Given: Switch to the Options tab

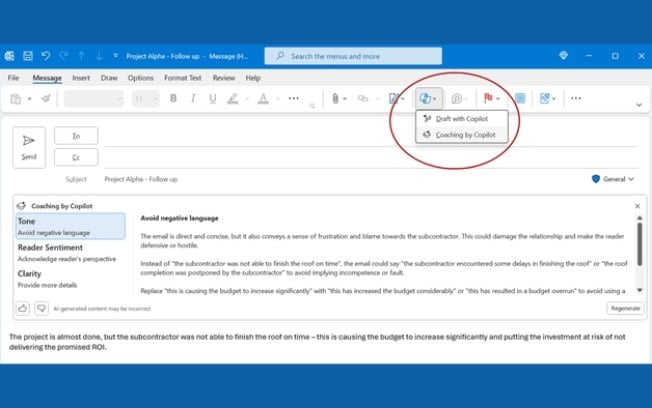Looking at the screenshot, I should [x=141, y=78].
